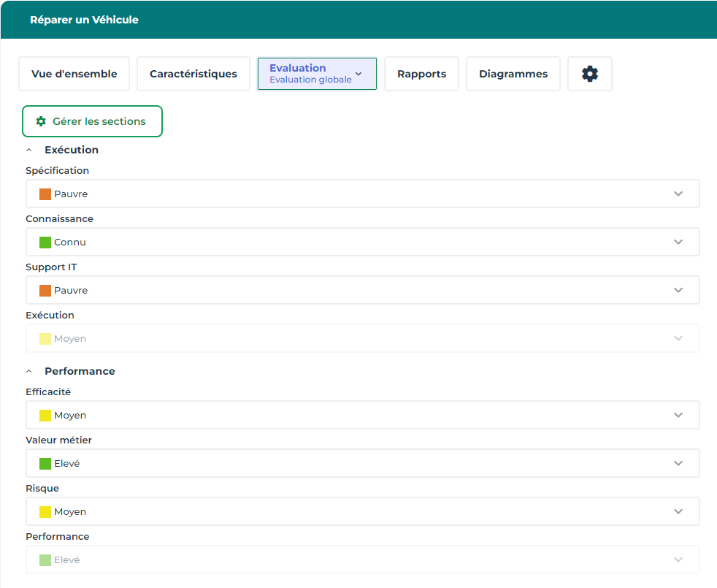
Task: Click the Réparer un Véhicule title
Action: 84,20
